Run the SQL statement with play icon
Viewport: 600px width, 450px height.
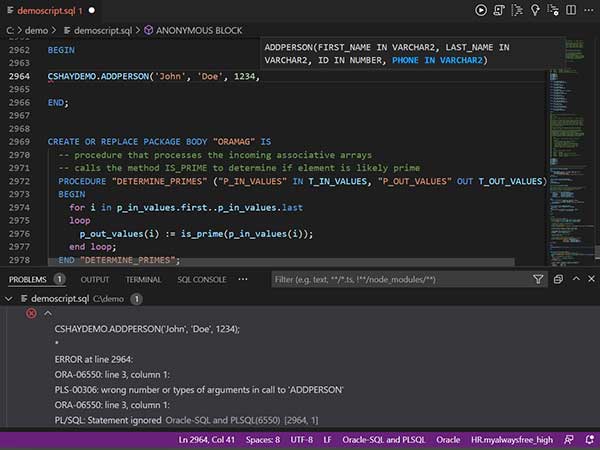pos(481,10)
